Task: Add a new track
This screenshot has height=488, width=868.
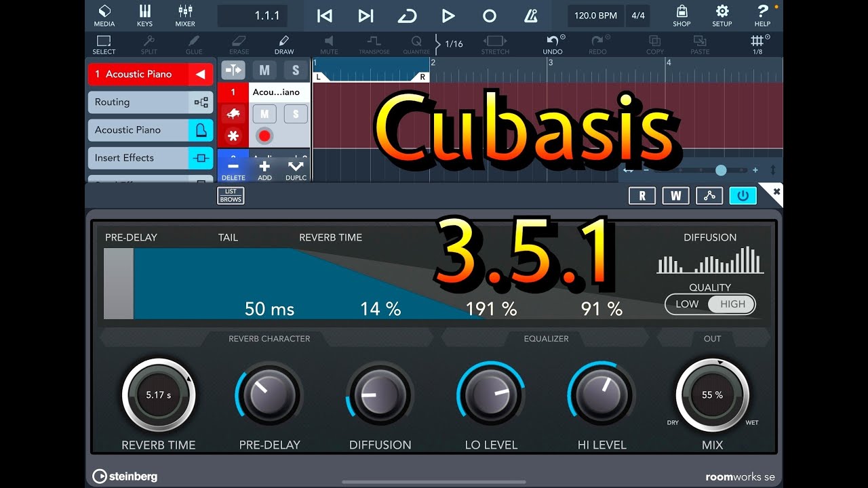Action: (264, 170)
